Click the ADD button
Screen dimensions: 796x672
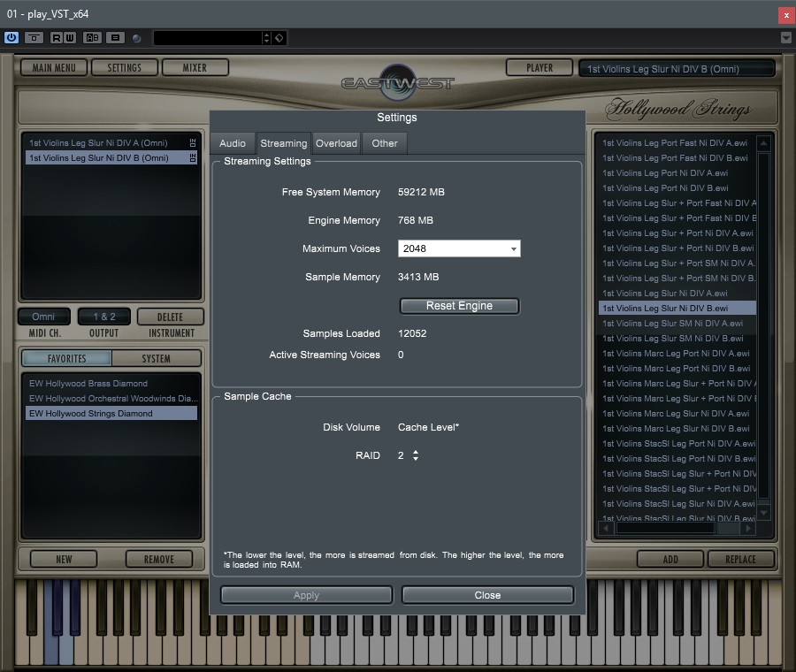(x=670, y=559)
